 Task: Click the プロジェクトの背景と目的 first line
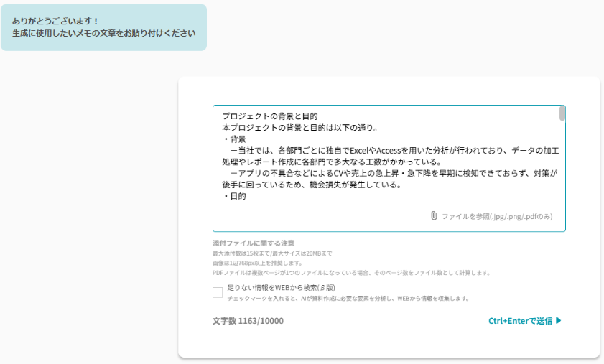269,116
